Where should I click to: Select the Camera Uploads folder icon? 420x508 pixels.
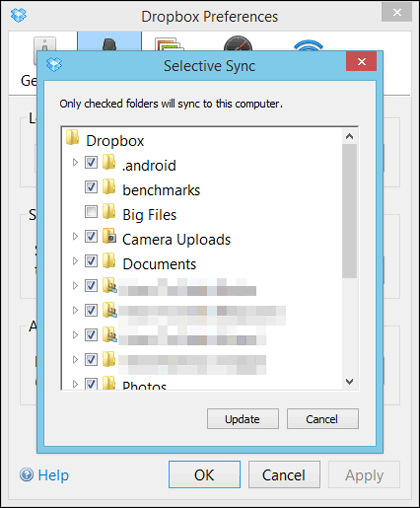point(109,236)
